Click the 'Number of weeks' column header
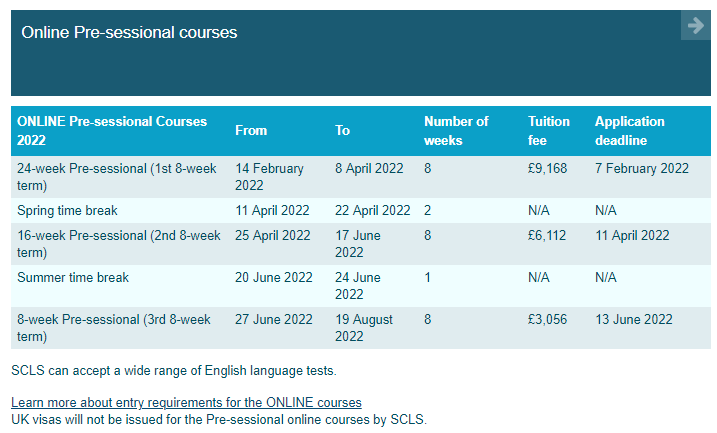The image size is (717, 433). pos(456,131)
